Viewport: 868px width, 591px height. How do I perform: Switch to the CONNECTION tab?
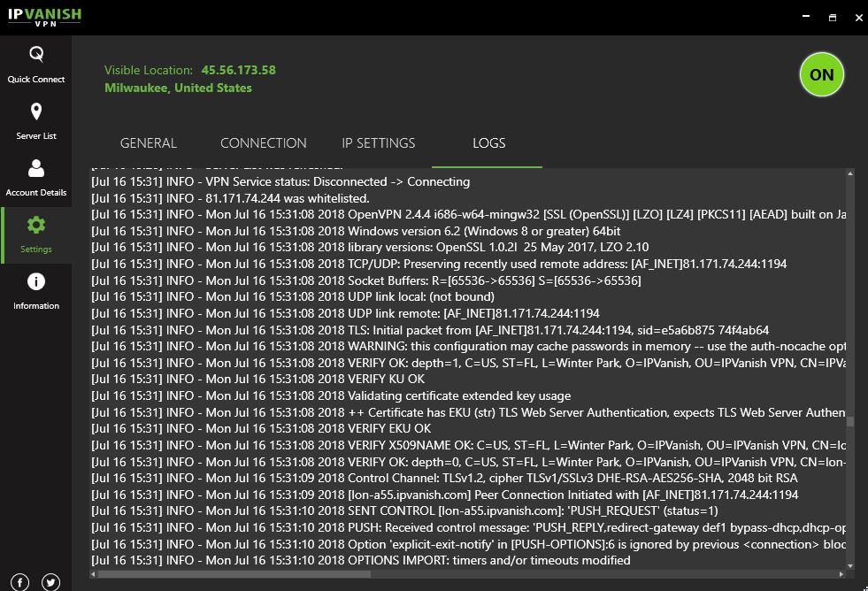(264, 143)
